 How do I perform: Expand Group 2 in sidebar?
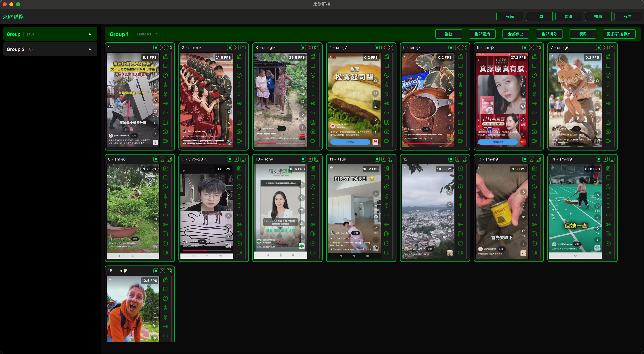(x=90, y=49)
